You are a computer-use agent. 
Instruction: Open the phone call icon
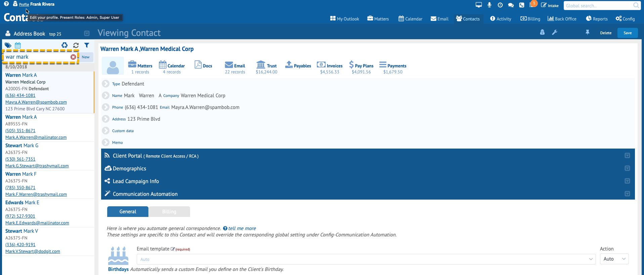tap(522, 5)
